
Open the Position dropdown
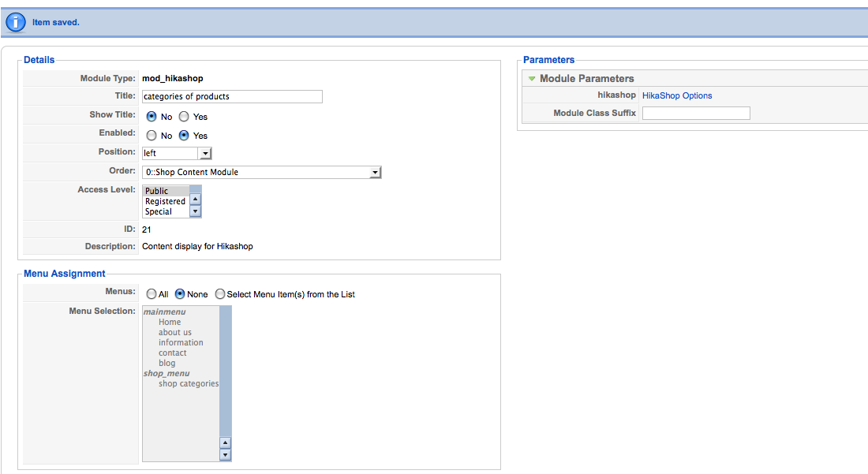click(x=205, y=153)
